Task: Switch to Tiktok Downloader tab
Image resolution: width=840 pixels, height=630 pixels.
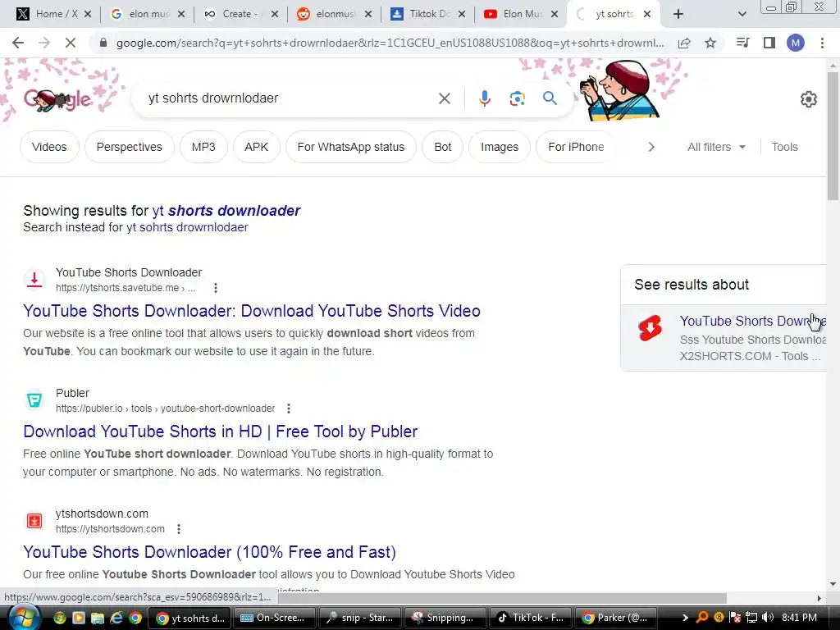Action: (427, 14)
